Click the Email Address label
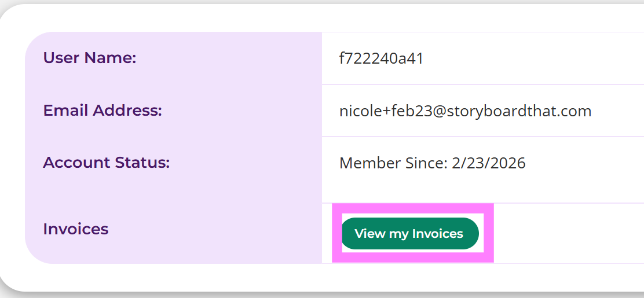The width and height of the screenshot is (644, 298). click(102, 111)
